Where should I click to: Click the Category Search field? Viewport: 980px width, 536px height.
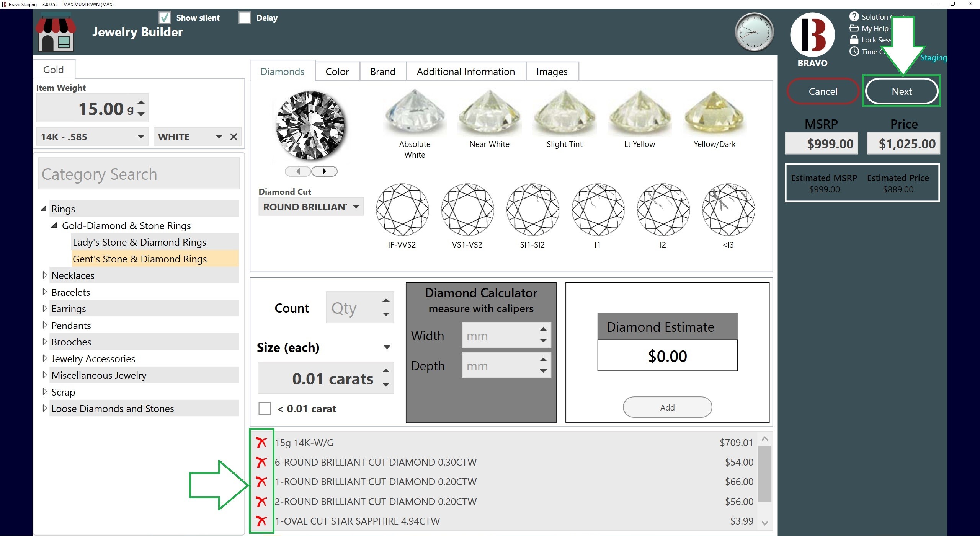[139, 174]
